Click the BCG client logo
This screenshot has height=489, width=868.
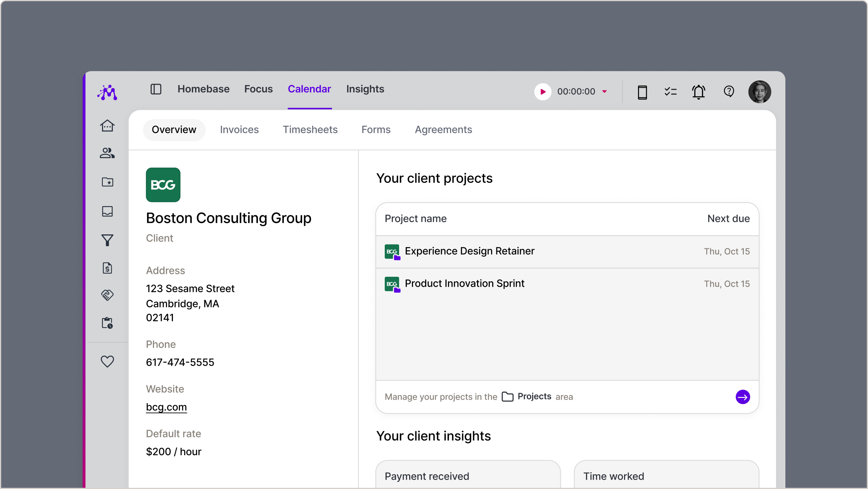pyautogui.click(x=163, y=185)
